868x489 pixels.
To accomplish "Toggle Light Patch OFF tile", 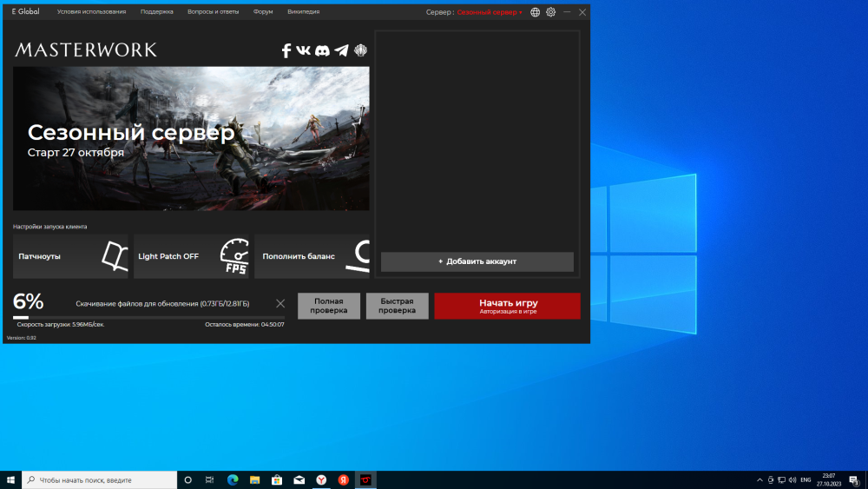I will click(191, 256).
